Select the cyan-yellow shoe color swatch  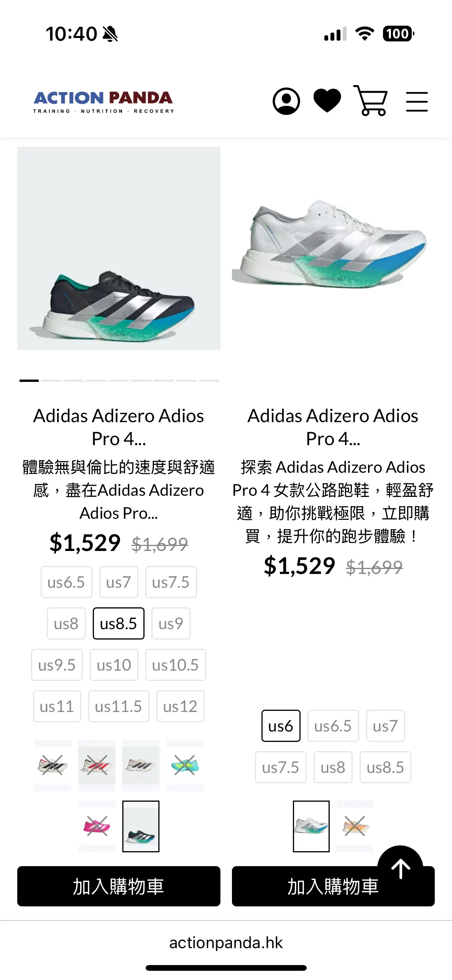point(185,766)
